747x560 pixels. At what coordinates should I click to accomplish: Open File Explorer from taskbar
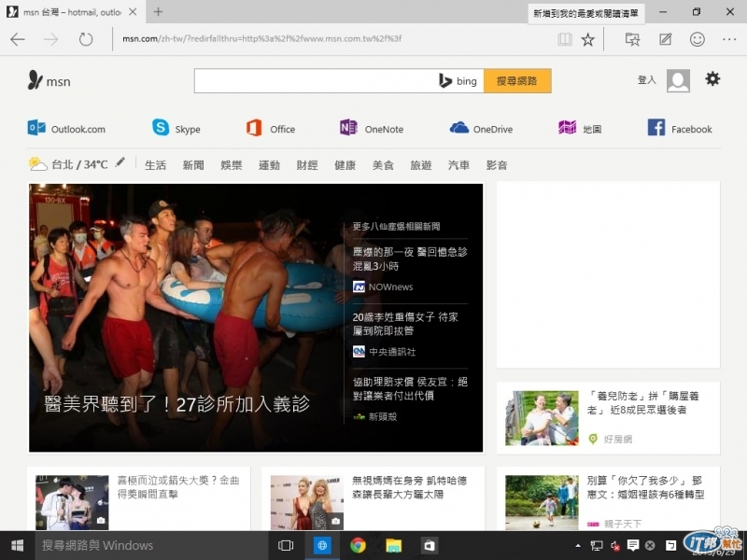click(393, 545)
